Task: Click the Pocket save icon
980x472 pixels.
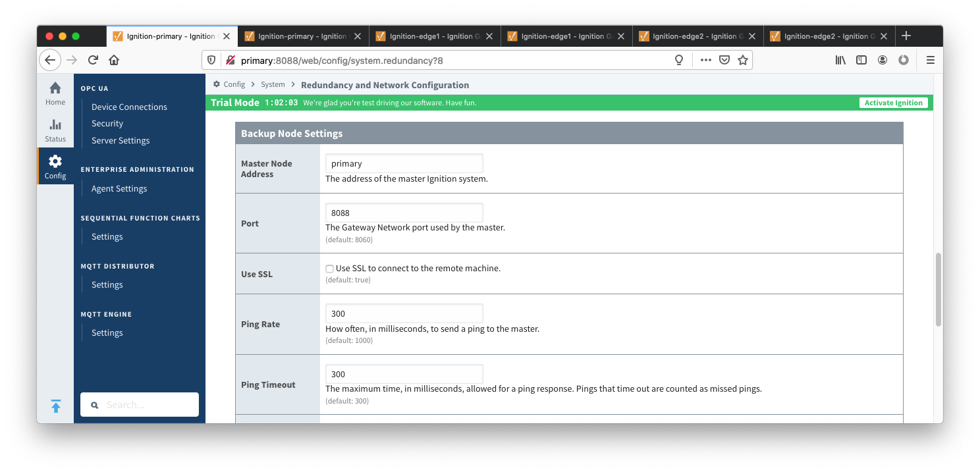Action: (724, 60)
